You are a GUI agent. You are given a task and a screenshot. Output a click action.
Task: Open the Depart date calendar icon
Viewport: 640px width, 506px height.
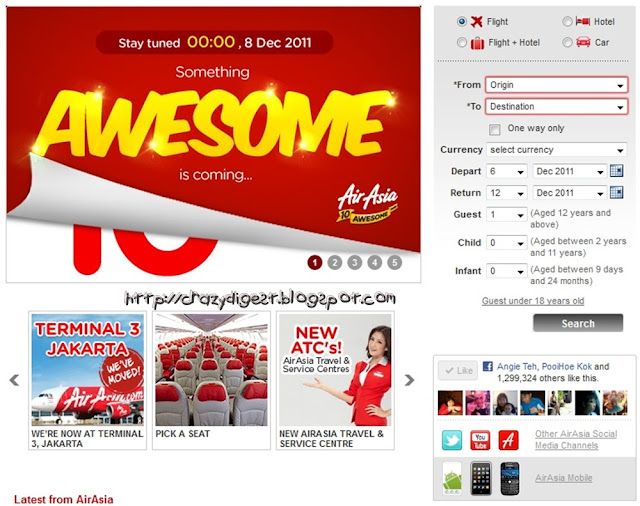click(616, 171)
